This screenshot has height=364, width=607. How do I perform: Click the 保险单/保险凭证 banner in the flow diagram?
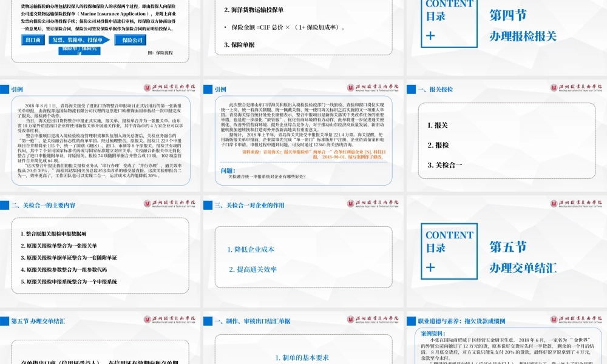[81, 51]
